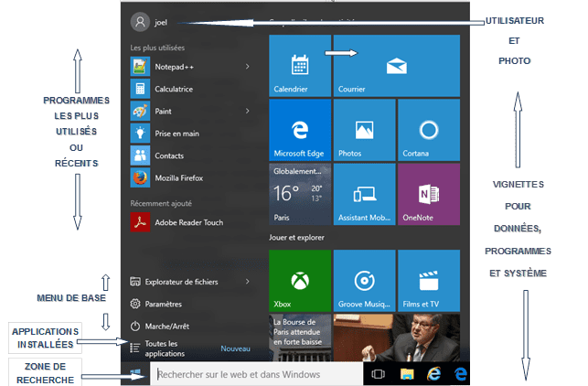Open the Microsoft Edge tile

(x=300, y=130)
